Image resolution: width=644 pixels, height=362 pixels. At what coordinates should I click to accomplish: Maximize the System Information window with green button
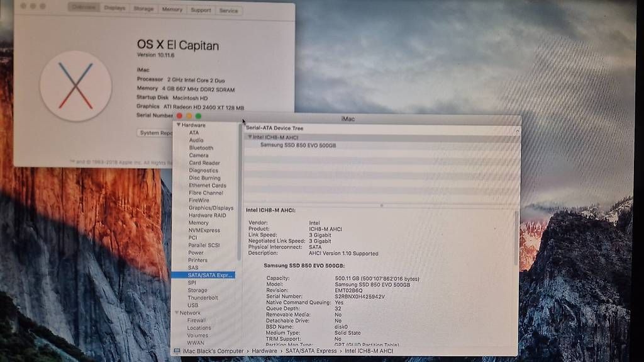[198, 116]
